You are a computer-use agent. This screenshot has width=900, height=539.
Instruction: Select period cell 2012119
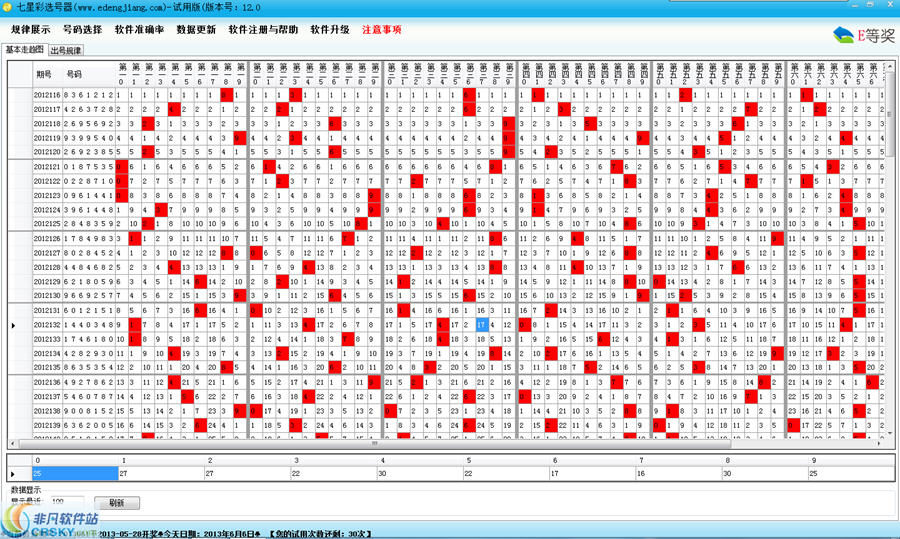[47, 138]
